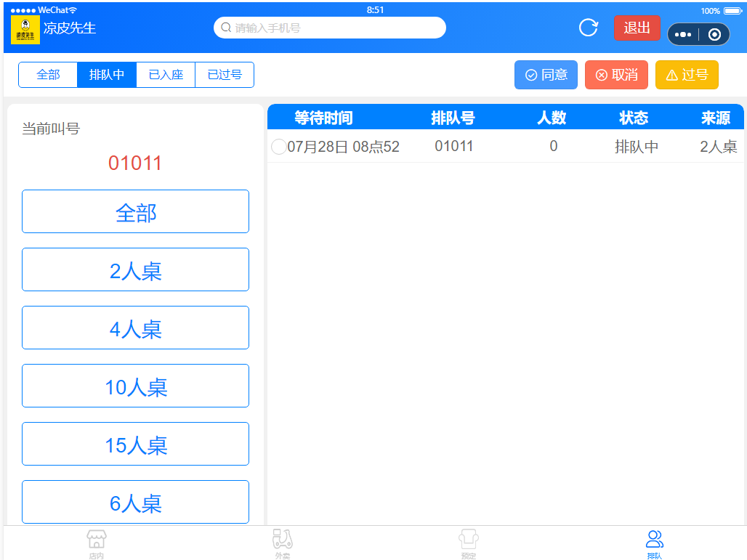Select the radio button for queue 01011
This screenshot has height=560, width=747.
279,147
